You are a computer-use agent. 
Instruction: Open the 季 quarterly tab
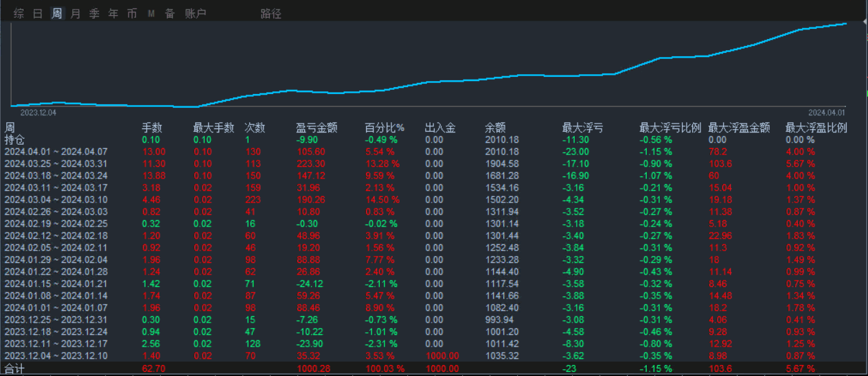(94, 14)
